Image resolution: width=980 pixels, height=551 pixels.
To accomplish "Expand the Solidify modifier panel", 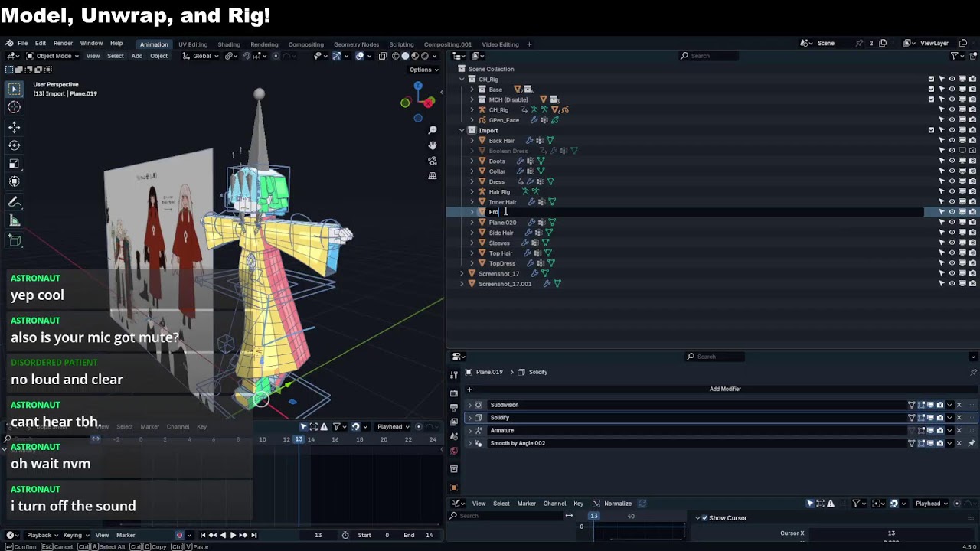I will coord(469,418).
